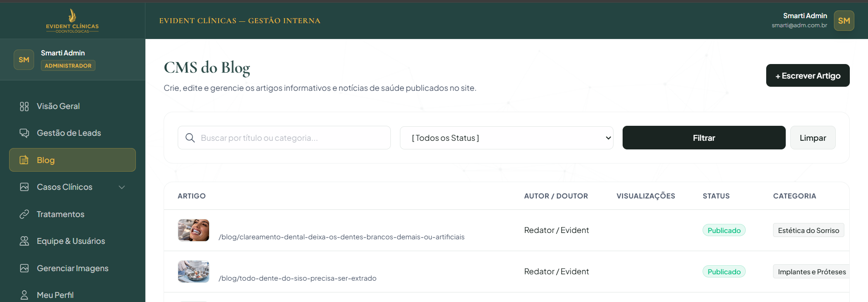Clear filters with Limpar button
This screenshot has width=868, height=302.
[x=813, y=138]
